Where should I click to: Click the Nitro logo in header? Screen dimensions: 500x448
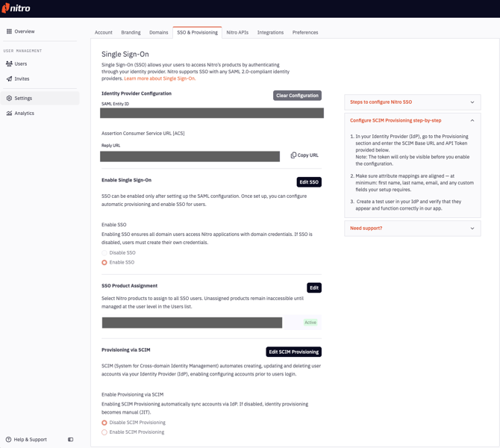point(16,8)
